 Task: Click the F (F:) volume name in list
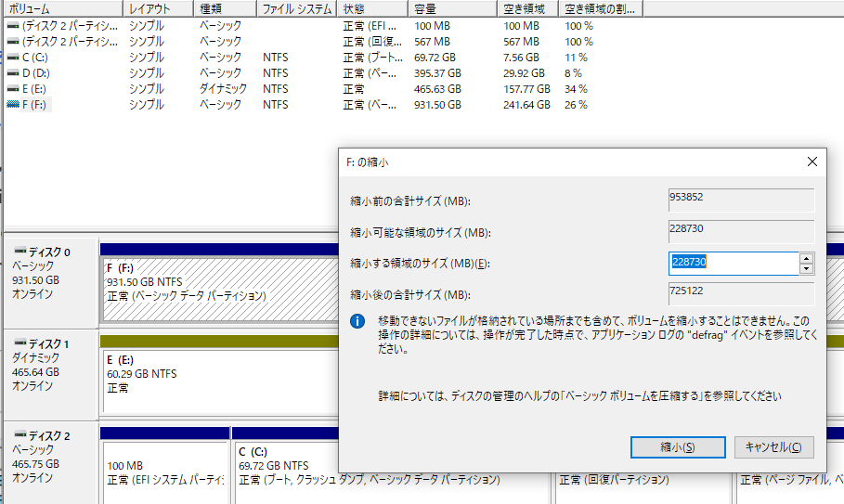click(x=34, y=105)
